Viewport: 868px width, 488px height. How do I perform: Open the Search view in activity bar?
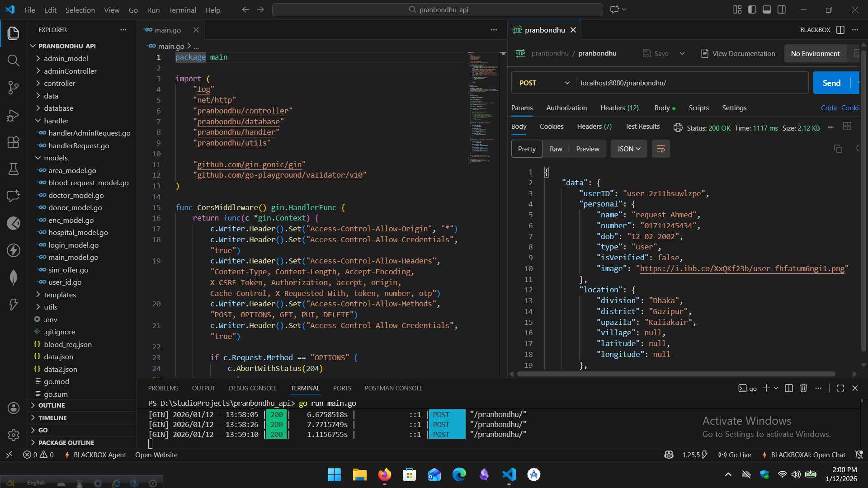[13, 61]
